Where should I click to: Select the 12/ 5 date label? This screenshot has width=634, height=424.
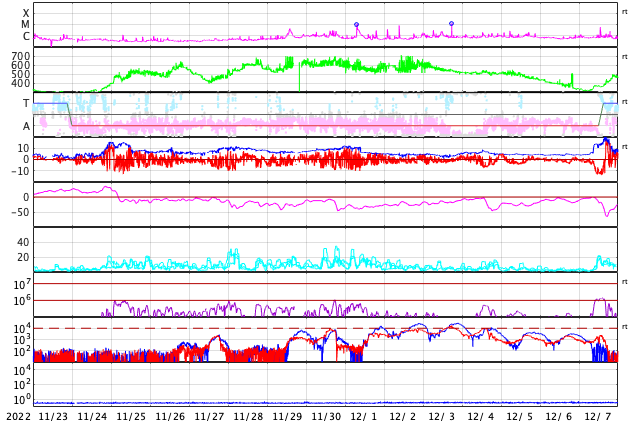pyautogui.click(x=520, y=417)
